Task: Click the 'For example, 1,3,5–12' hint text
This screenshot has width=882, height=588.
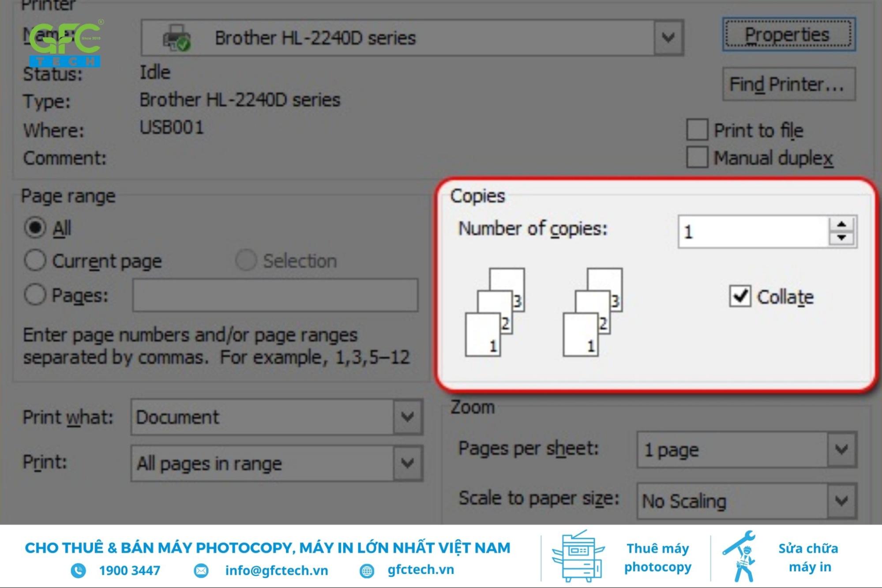Action: [315, 357]
